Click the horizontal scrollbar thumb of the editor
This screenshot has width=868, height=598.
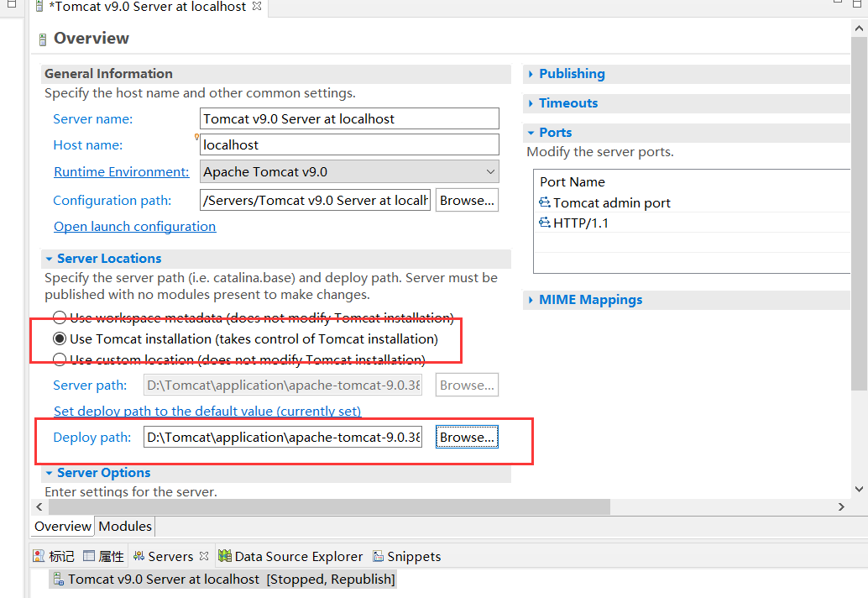click(x=329, y=506)
